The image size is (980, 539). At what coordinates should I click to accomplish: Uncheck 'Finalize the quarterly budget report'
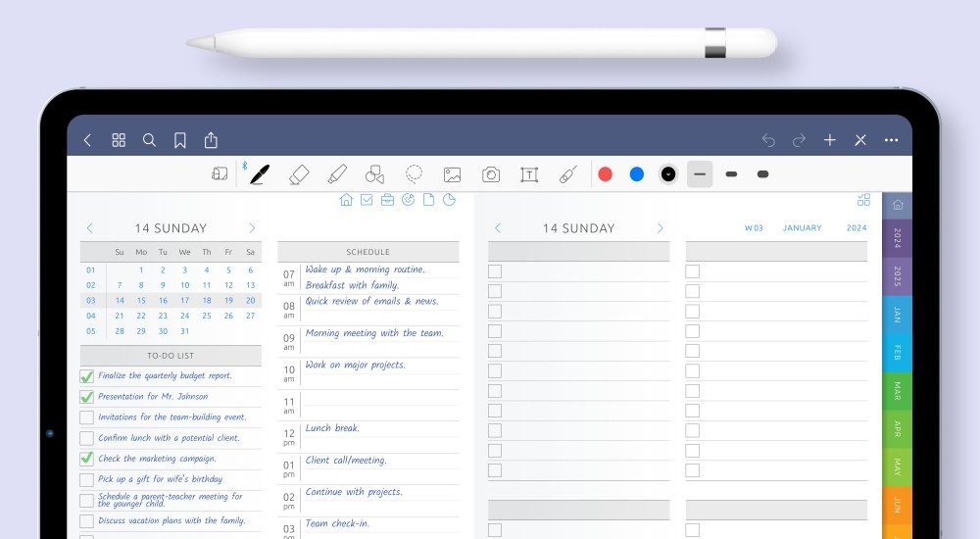87,376
